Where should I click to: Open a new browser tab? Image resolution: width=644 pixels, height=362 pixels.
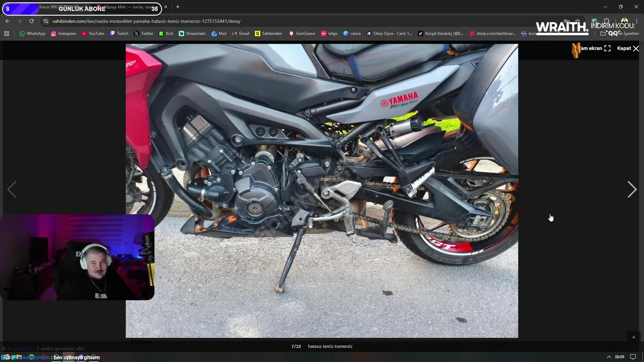(178, 7)
